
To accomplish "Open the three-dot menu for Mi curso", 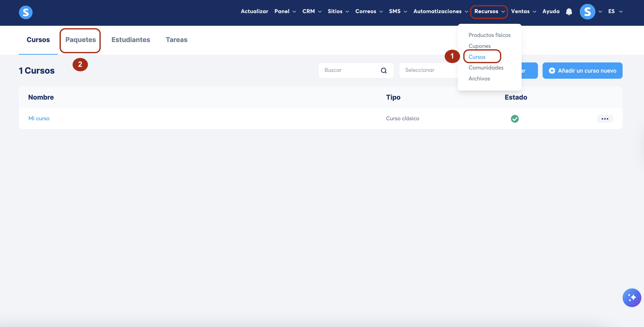I will click(x=605, y=119).
